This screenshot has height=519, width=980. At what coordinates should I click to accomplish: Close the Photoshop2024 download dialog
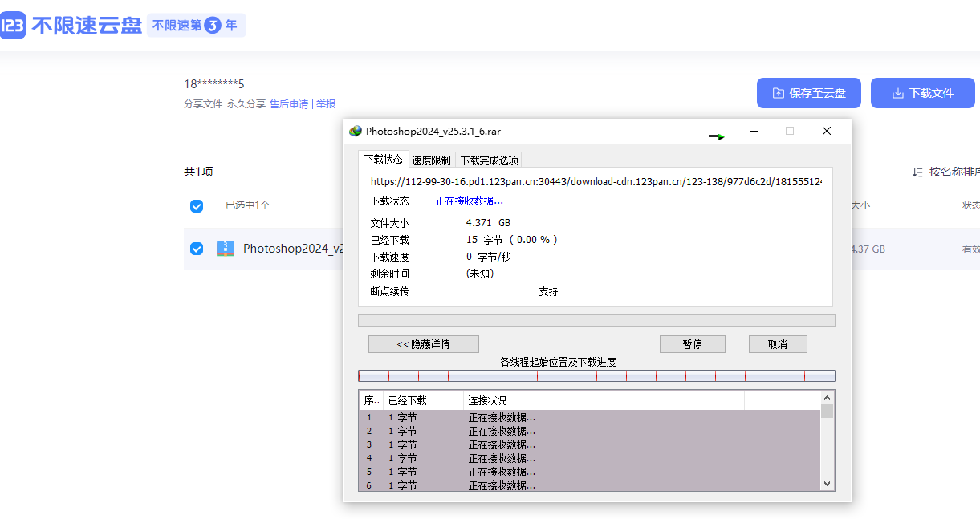(827, 131)
